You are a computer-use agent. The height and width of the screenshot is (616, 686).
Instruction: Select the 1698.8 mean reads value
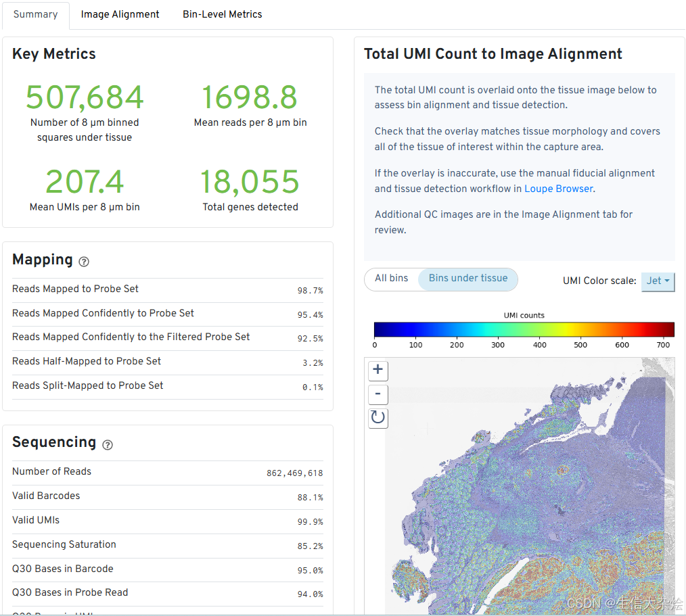click(x=250, y=97)
